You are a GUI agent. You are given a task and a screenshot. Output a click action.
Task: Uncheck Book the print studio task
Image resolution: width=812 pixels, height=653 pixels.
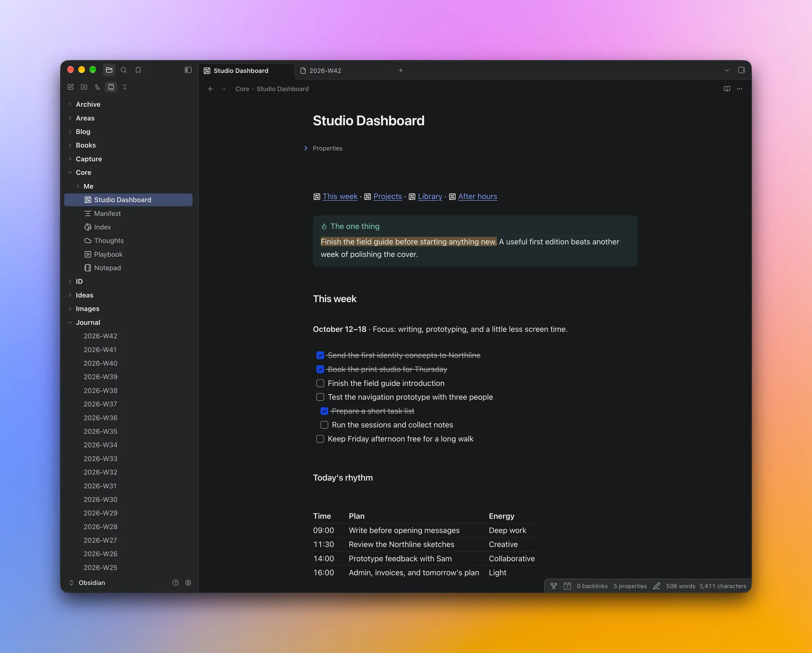(320, 369)
